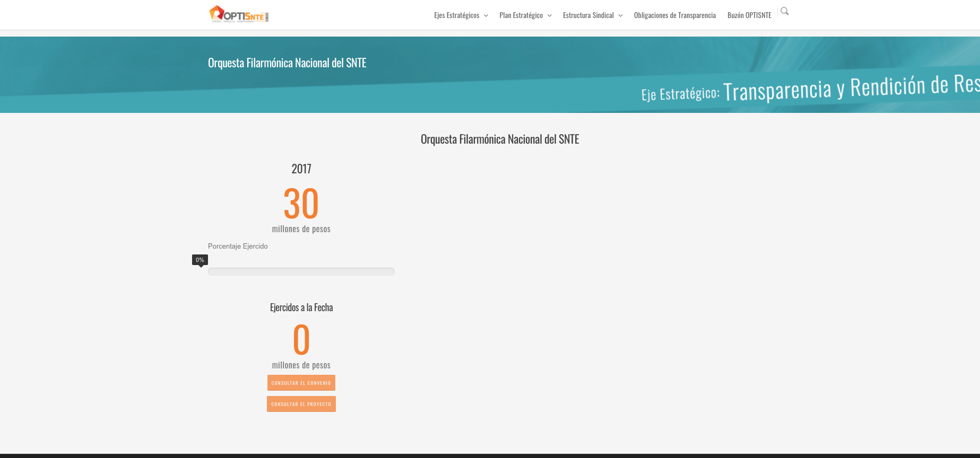
Task: Click the orange 0 spent figure
Action: (x=301, y=340)
